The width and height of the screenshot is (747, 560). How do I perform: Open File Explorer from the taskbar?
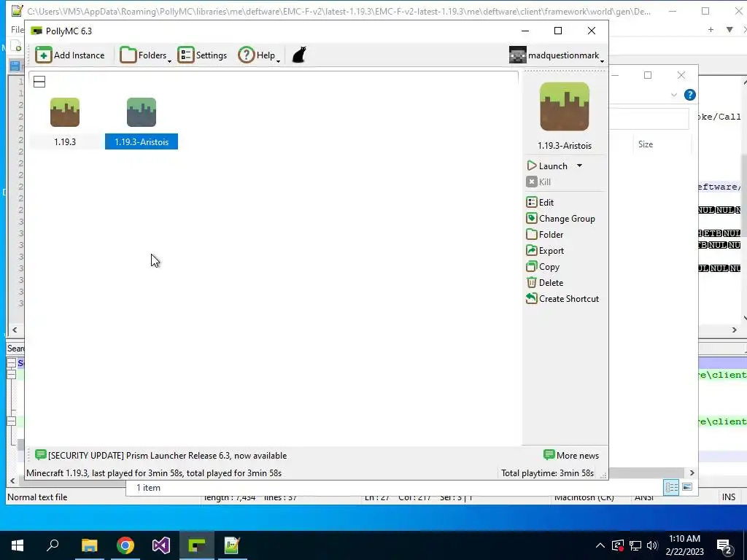89,545
